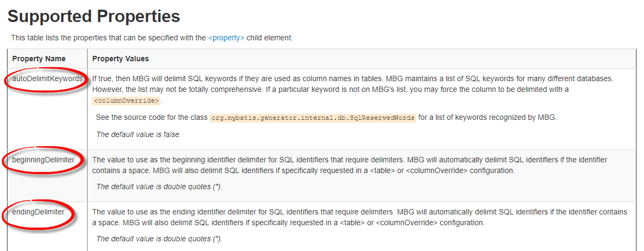Click the Property Values column header

point(120,59)
